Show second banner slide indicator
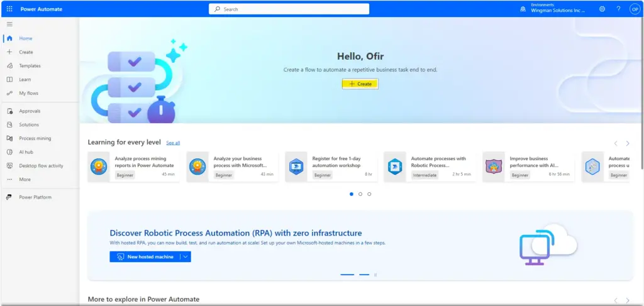 click(x=364, y=275)
